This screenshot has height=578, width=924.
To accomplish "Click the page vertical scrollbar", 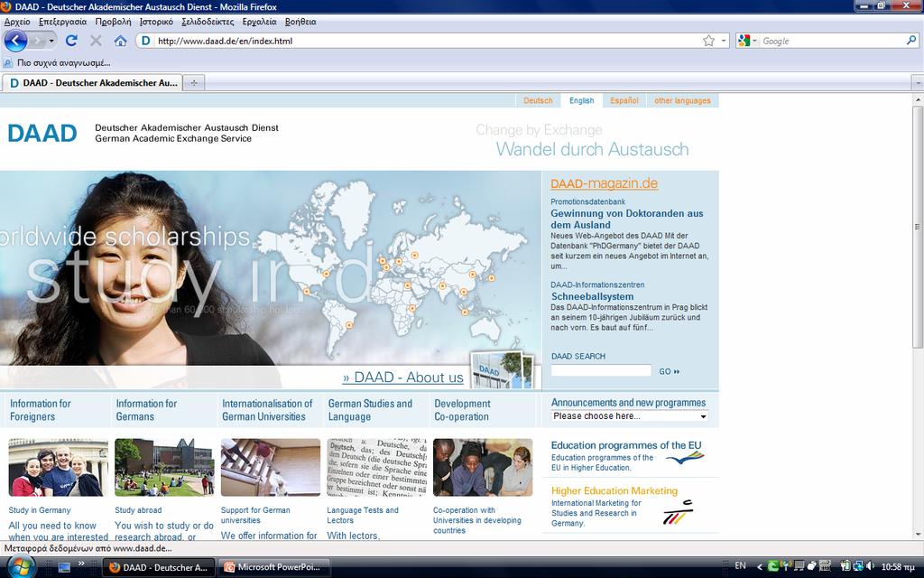I will tap(918, 227).
